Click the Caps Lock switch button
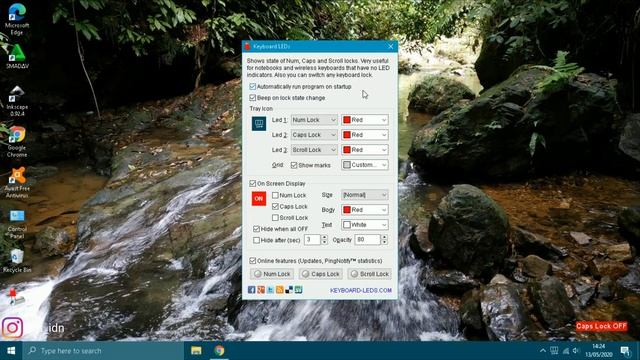Image resolution: width=640 pixels, height=360 pixels. [x=320, y=274]
